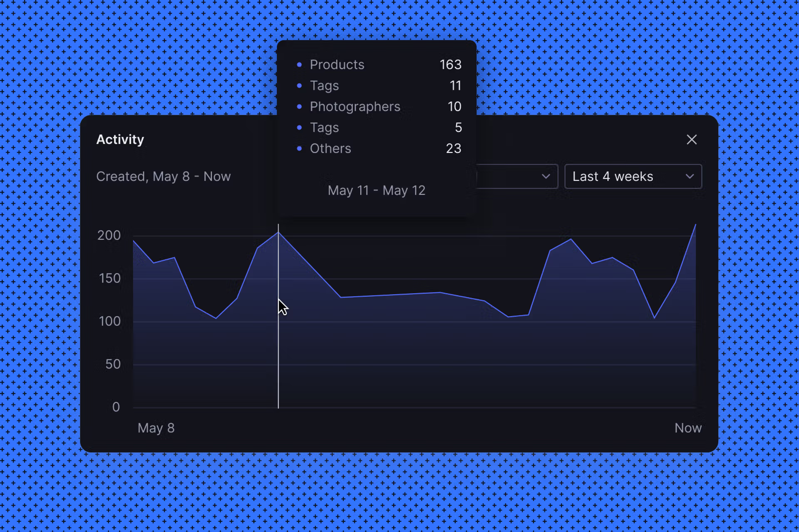Click the bullet dot beside Photographers
This screenshot has height=532, width=799.
click(299, 107)
